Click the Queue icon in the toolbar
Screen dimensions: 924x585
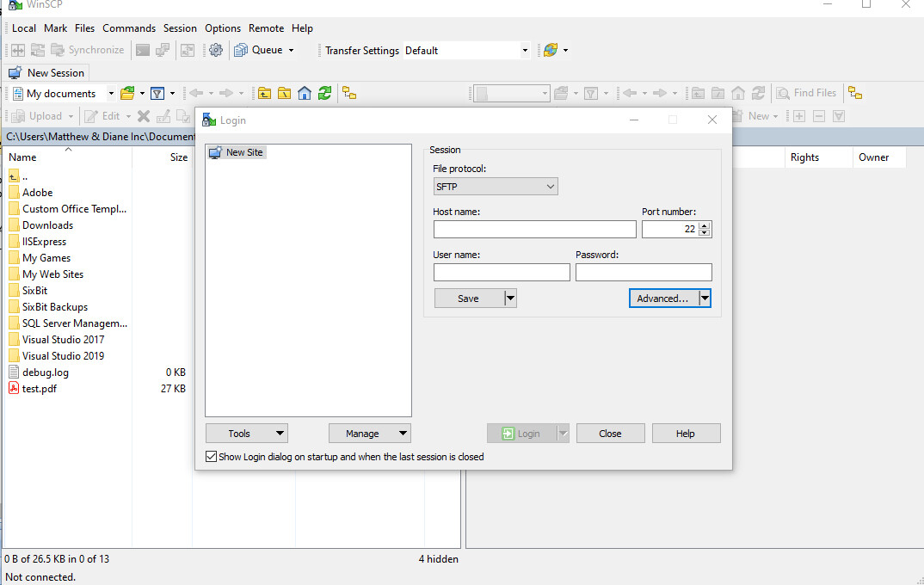click(240, 50)
